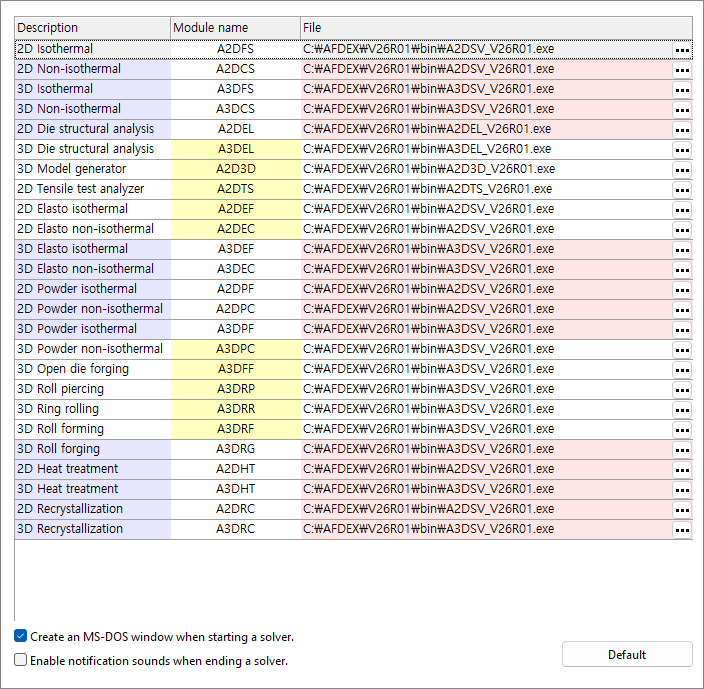Open file browser for 3D Powder isothermal
The height and width of the screenshot is (689, 704).
pos(682,329)
